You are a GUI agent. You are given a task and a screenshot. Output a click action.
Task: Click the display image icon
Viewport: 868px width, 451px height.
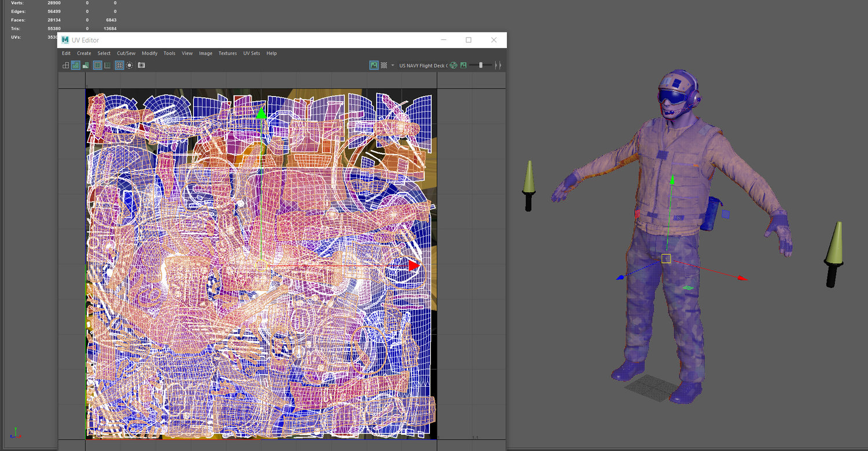coord(374,65)
